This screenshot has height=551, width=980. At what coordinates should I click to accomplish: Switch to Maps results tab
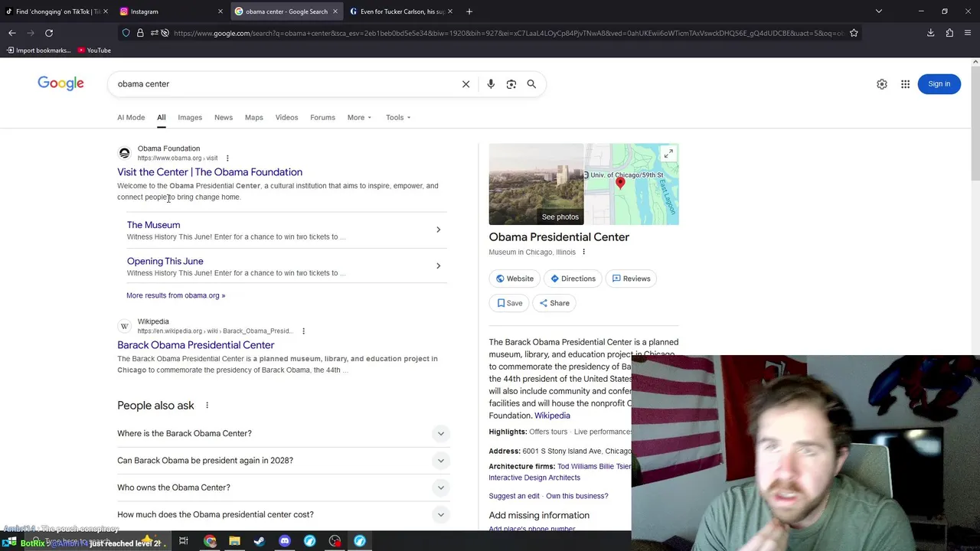tap(253, 118)
